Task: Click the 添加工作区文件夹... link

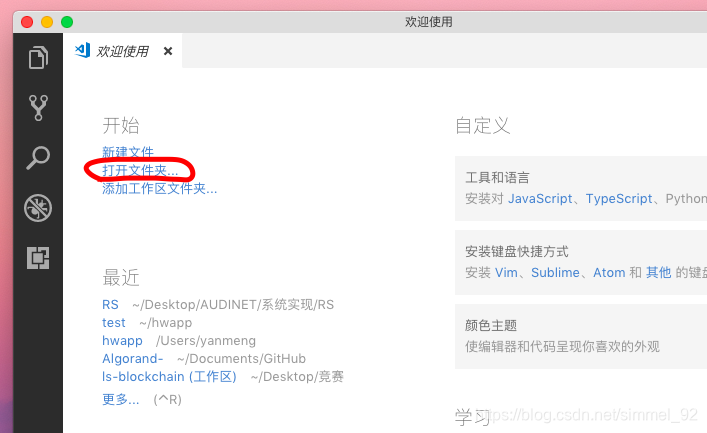Action: point(160,189)
